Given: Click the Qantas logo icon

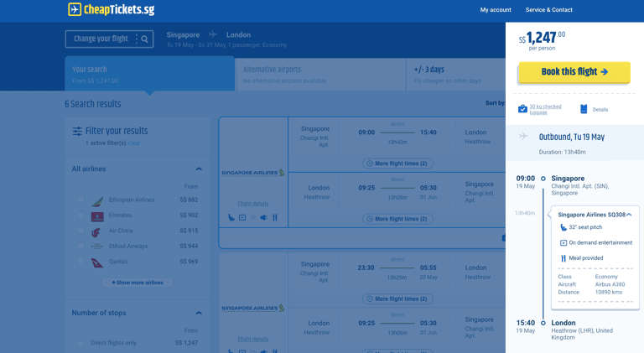Looking at the screenshot, I should click(x=97, y=262).
